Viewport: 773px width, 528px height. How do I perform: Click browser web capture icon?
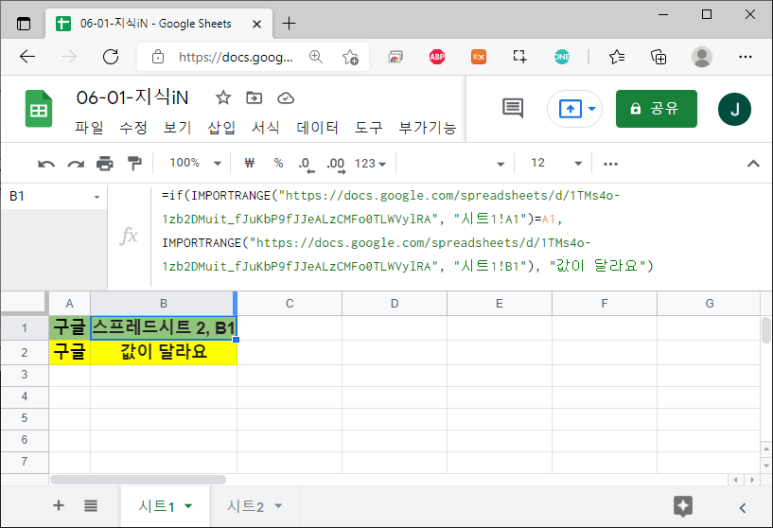pyautogui.click(x=520, y=56)
